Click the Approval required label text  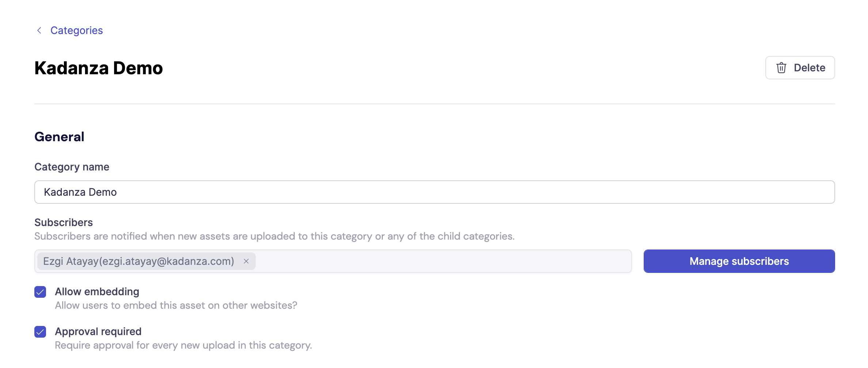click(x=98, y=332)
